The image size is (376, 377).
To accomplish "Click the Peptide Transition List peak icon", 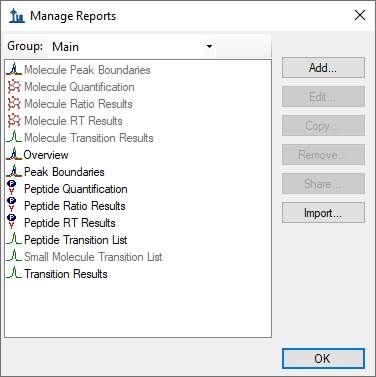I will [x=14, y=239].
